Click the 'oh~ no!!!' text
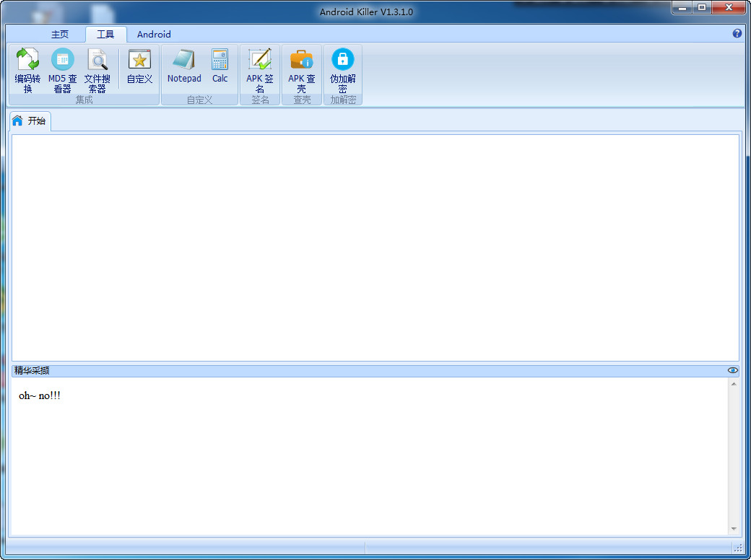The width and height of the screenshot is (751, 560). [40, 396]
